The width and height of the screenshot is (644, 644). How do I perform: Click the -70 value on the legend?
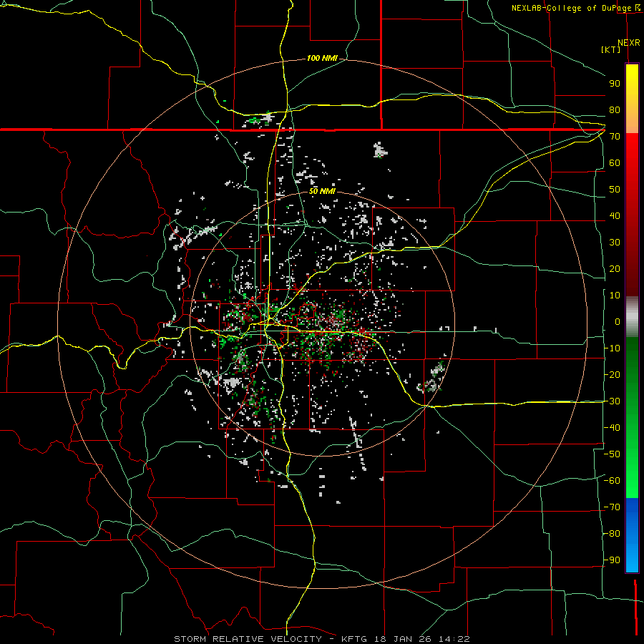612,507
